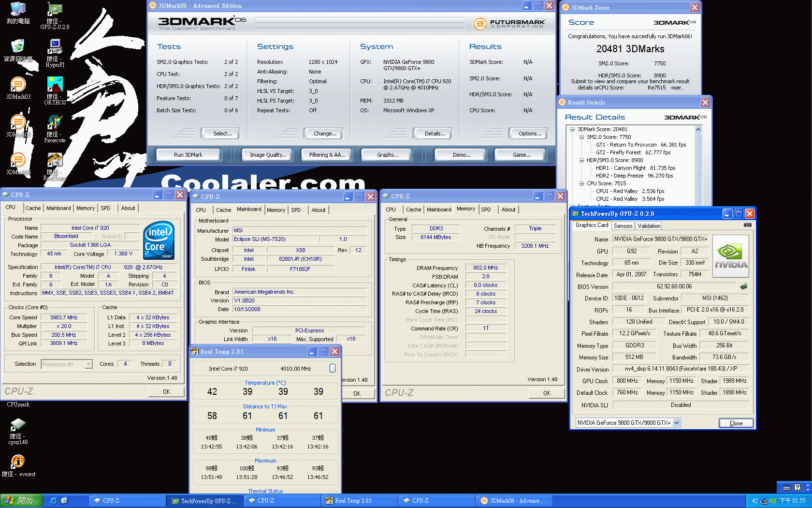
Task: Click the Run 3DMark button
Action: (x=188, y=155)
